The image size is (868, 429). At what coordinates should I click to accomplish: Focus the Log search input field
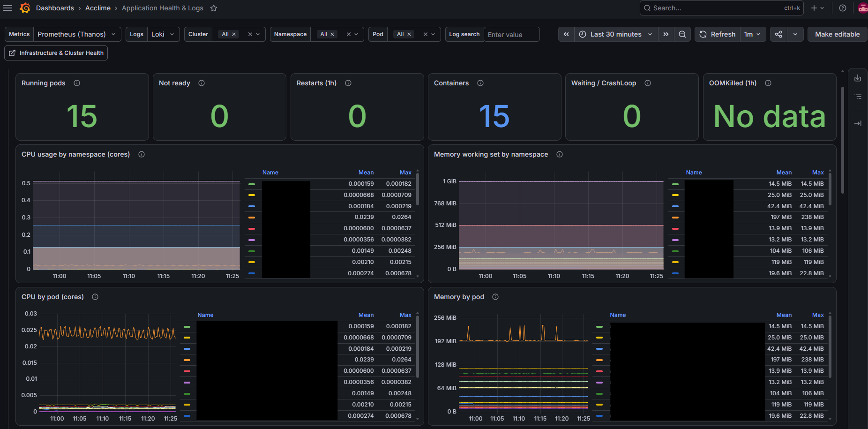[511, 34]
